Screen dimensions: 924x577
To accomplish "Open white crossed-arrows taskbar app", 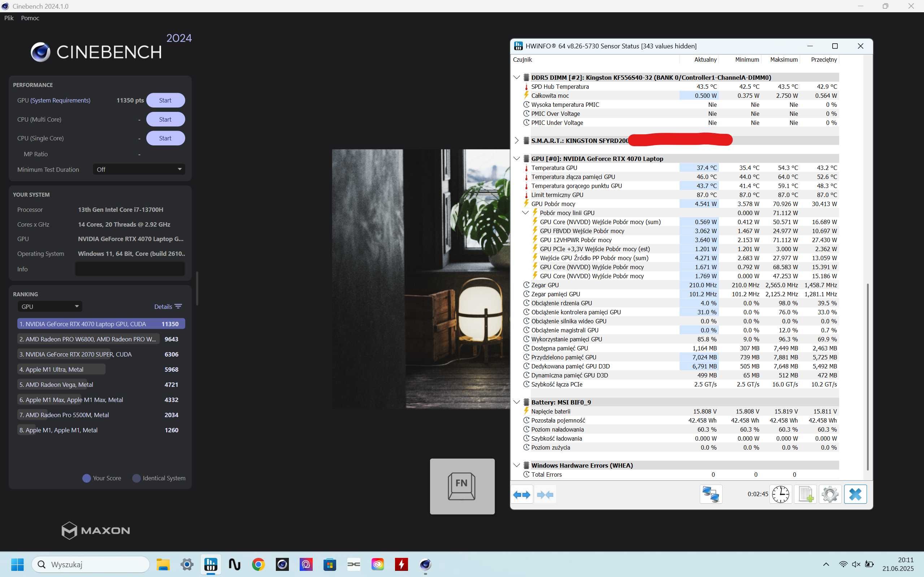I will (x=353, y=564).
